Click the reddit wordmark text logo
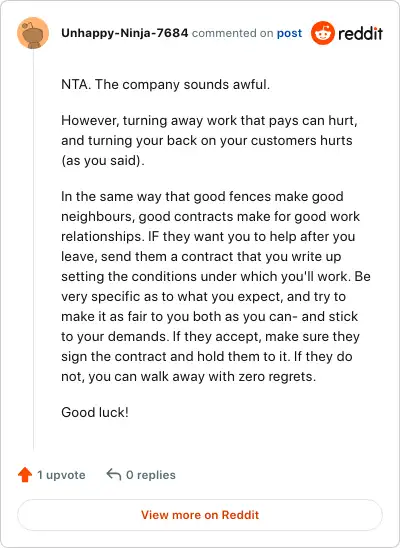Screen dimensions: 400x548 (x=360, y=34)
